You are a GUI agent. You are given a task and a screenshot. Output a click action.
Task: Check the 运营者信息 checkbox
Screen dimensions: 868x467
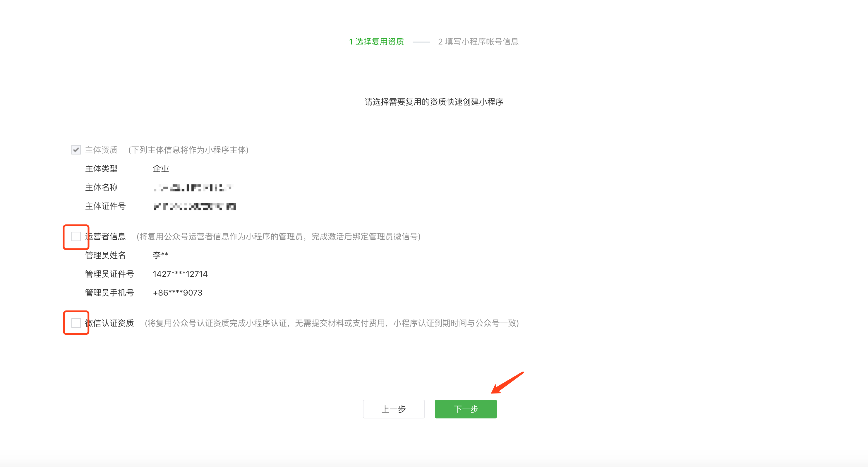tap(76, 236)
